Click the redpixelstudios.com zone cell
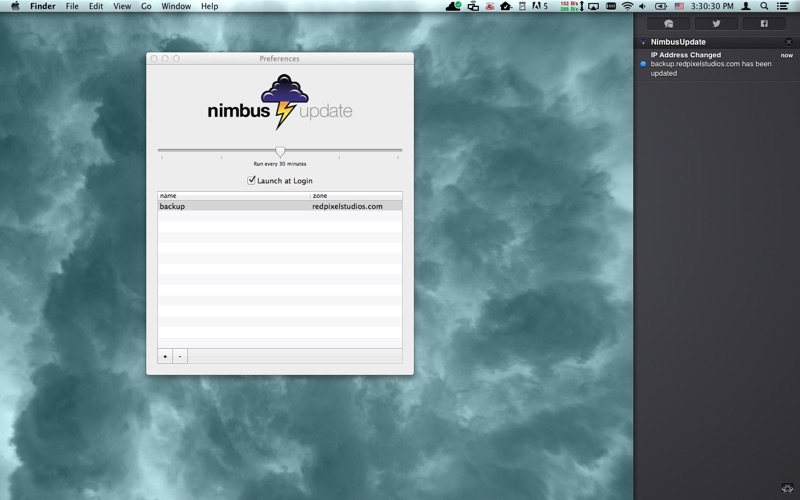 tap(347, 206)
